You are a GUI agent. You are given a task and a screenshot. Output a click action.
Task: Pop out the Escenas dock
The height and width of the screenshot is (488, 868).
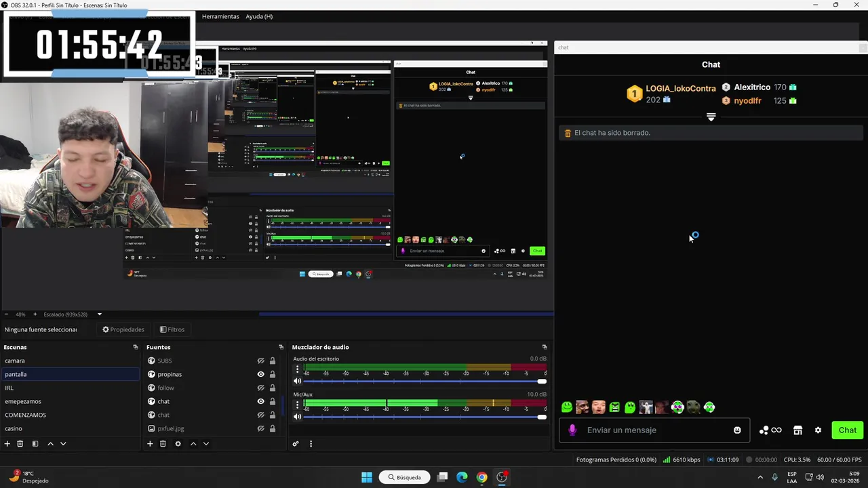pos(136,347)
